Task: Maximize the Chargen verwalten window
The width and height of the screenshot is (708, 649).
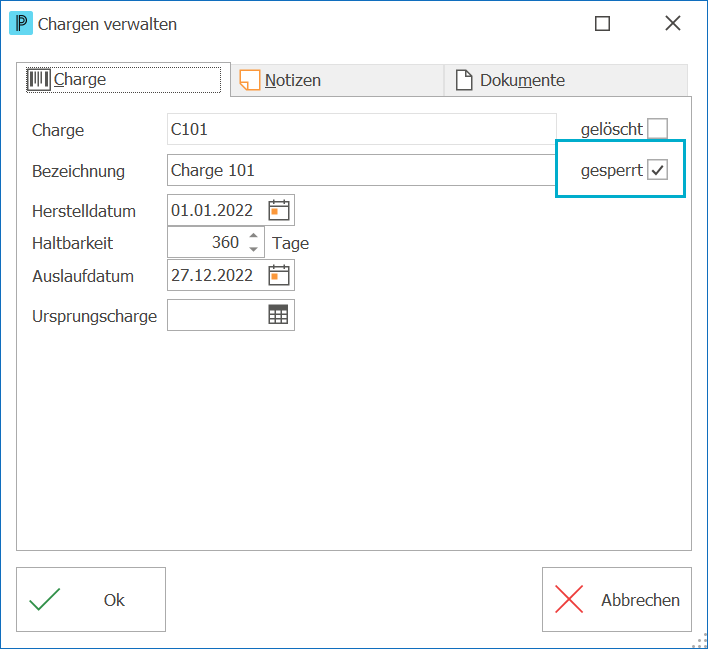Action: pyautogui.click(x=602, y=23)
